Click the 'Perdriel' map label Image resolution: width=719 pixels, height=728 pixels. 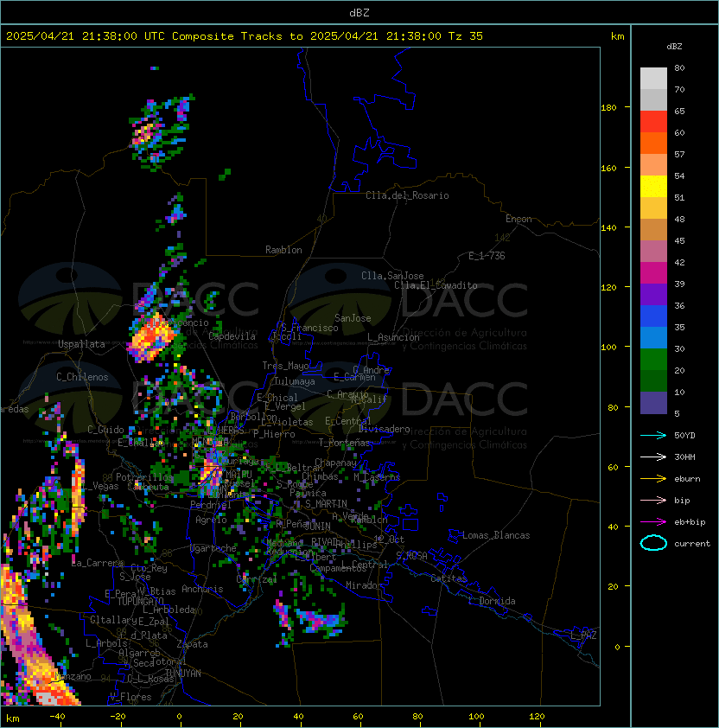tap(211, 505)
